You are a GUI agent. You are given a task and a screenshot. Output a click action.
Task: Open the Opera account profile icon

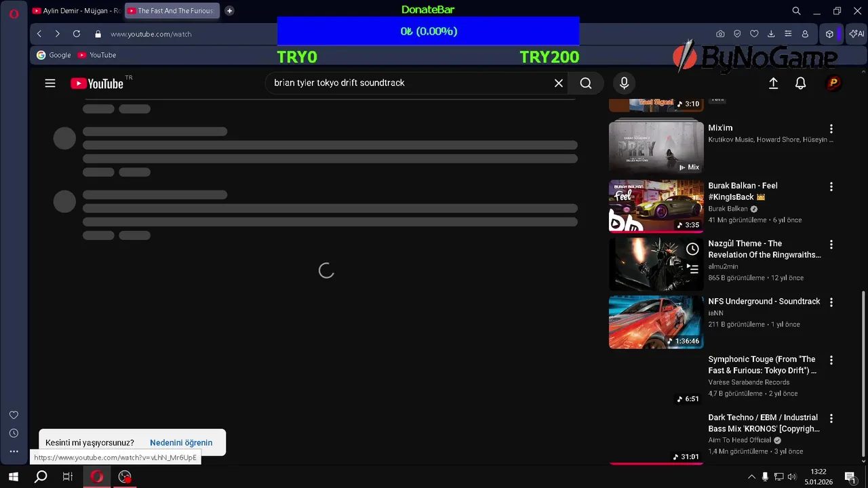[x=805, y=34]
